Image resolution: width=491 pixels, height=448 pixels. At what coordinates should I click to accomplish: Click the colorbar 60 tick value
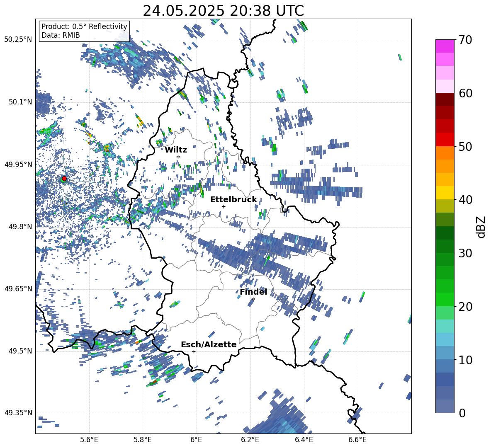click(x=465, y=93)
